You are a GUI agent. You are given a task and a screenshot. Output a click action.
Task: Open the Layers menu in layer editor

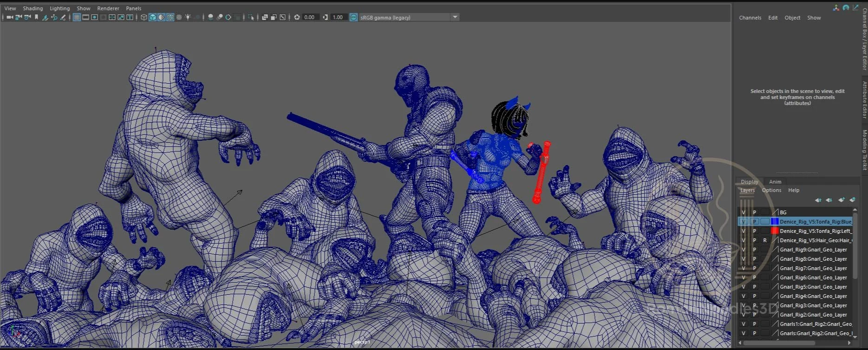747,190
